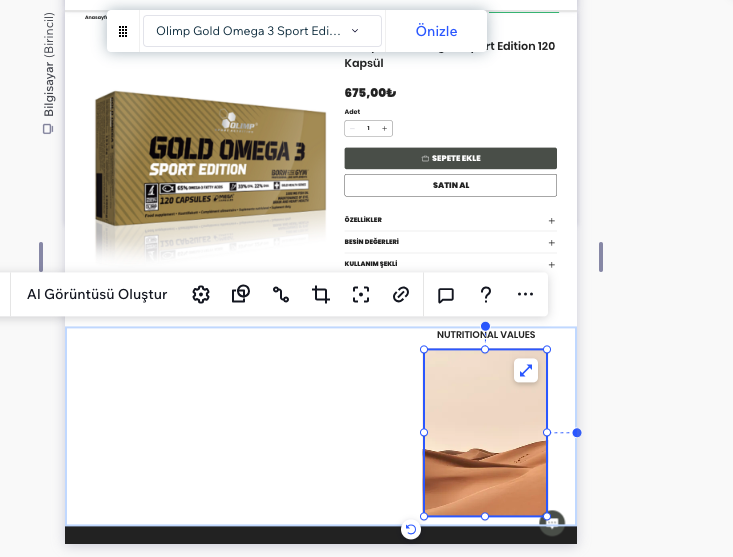Click the blue top margin docking dot

[x=485, y=326]
